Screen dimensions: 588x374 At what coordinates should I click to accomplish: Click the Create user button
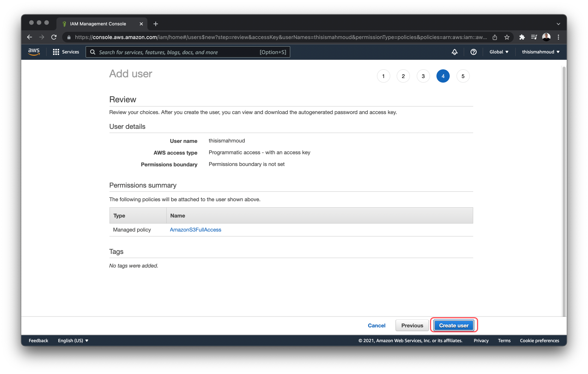pos(454,325)
